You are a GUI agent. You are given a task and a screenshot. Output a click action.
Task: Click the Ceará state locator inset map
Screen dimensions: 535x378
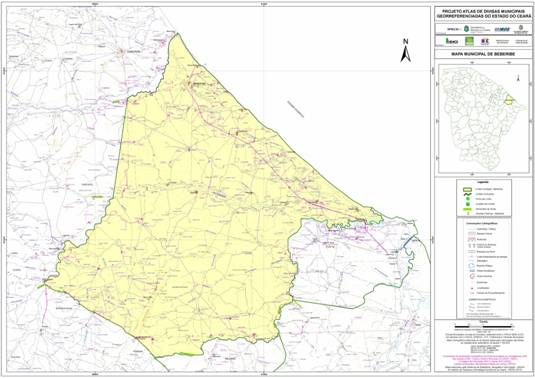click(482, 118)
